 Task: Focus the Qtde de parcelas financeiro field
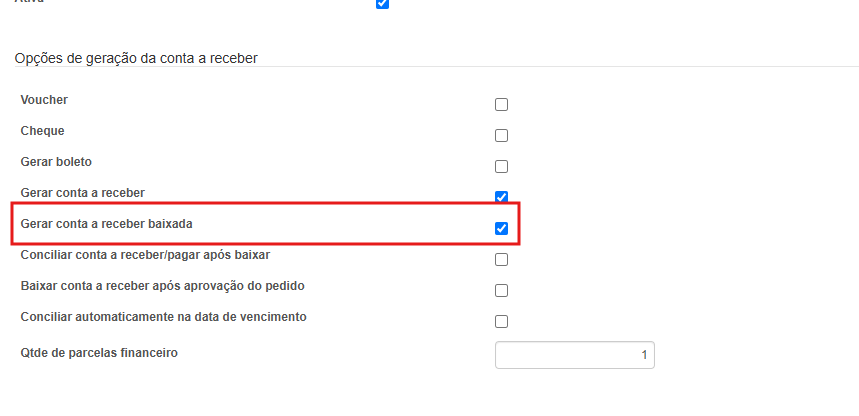[x=574, y=355]
